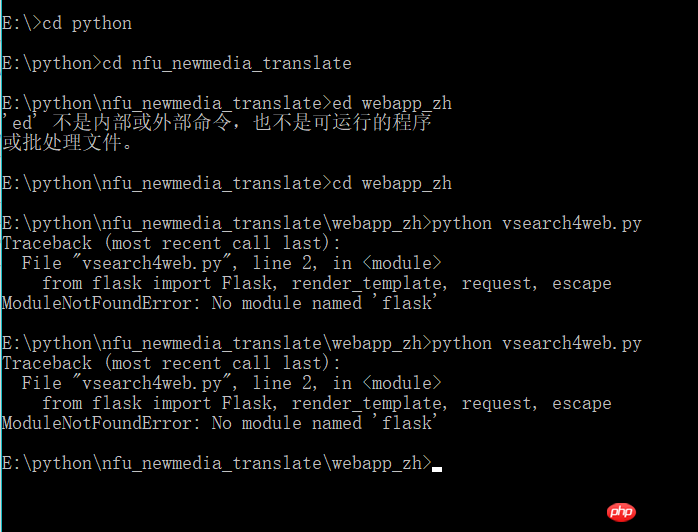Click the blinking cursor at the last prompt
Image resolution: width=698 pixels, height=532 pixels.
click(437, 469)
